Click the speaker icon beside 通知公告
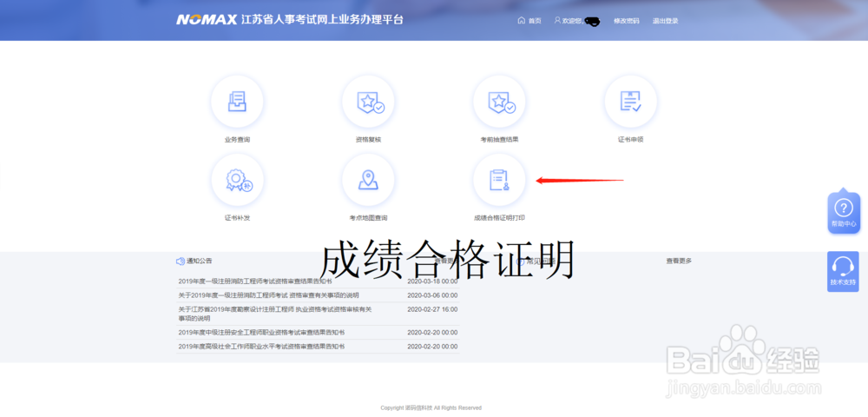Image resolution: width=868 pixels, height=417 pixels. pyautogui.click(x=181, y=261)
